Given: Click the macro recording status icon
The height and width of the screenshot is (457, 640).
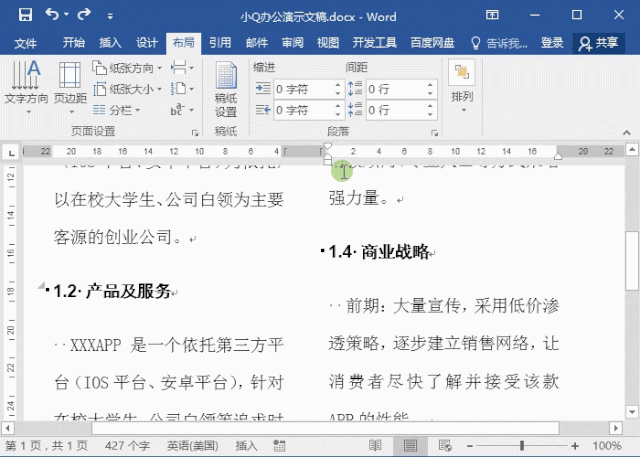Looking at the screenshot, I should click(279, 446).
